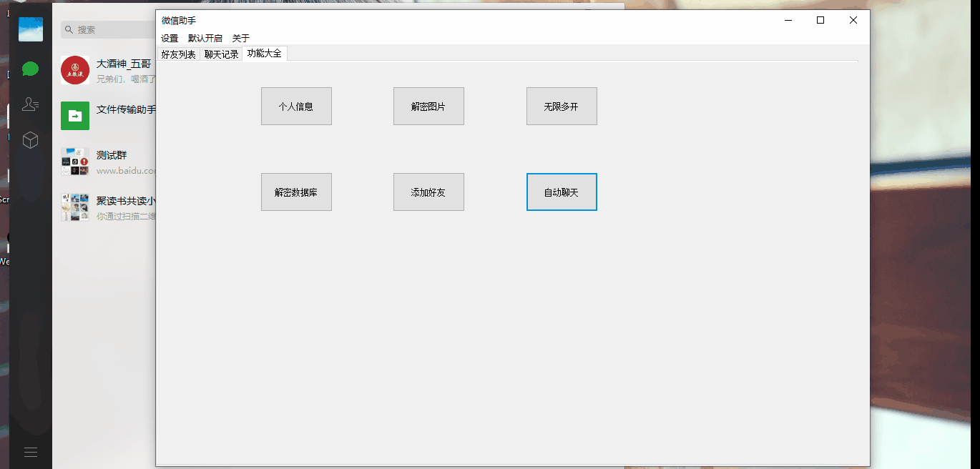
Task: Click the 大酒神_五哥 red avatar
Action: (x=74, y=70)
